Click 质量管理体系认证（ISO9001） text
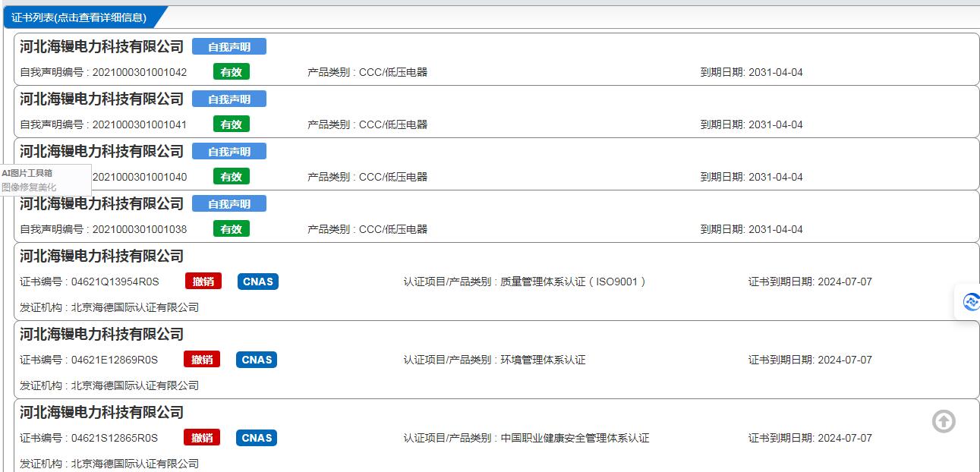The width and height of the screenshot is (980, 472). [573, 282]
